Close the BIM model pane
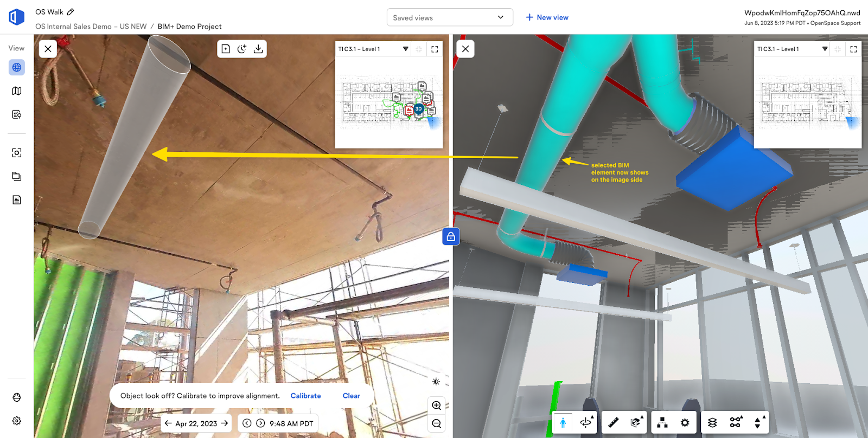Screen dimensions: 868x438 (465, 49)
